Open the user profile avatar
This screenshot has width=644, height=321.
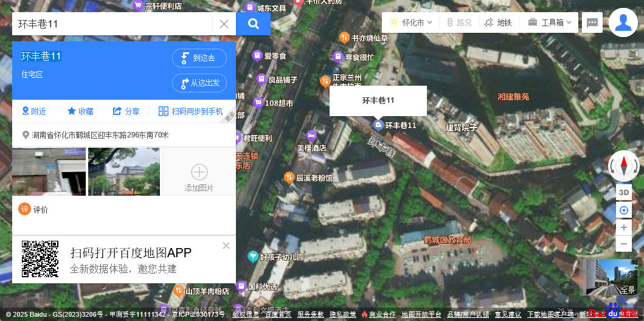623,22
